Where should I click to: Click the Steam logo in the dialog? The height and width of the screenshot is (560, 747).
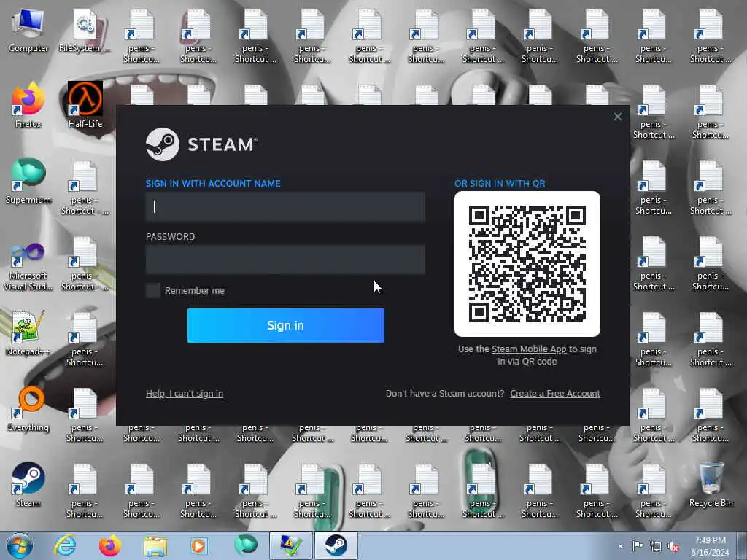(201, 144)
